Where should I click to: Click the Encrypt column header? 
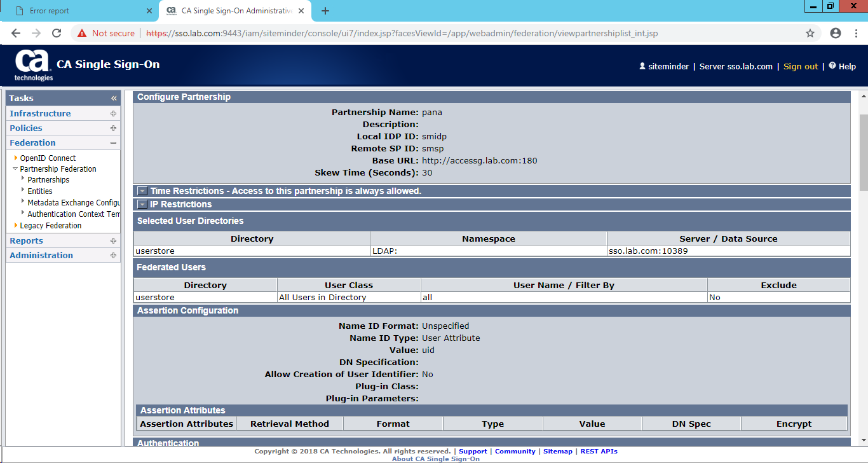coord(794,424)
